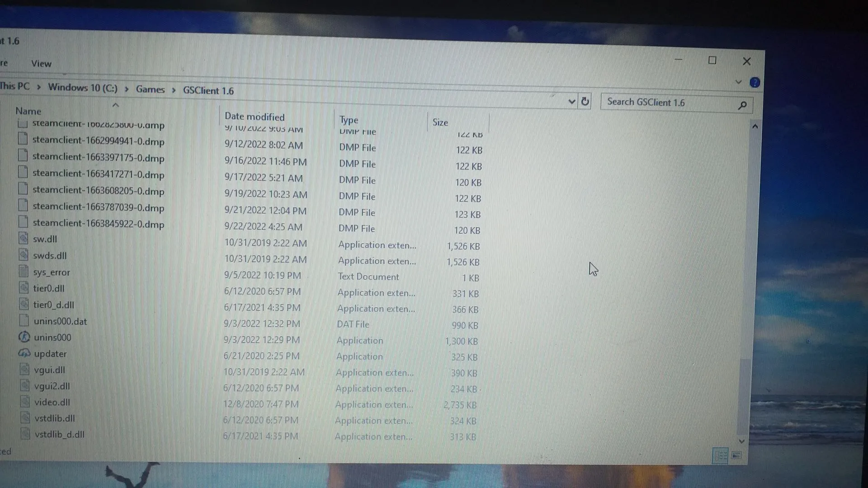The height and width of the screenshot is (488, 868).
Task: Click the 331 KB size cell
Action: click(466, 294)
